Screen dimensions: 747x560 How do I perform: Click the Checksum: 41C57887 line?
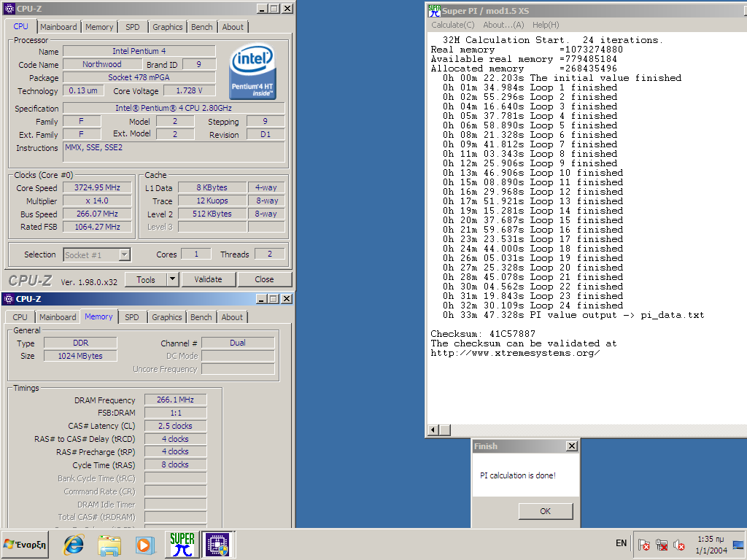(x=483, y=334)
